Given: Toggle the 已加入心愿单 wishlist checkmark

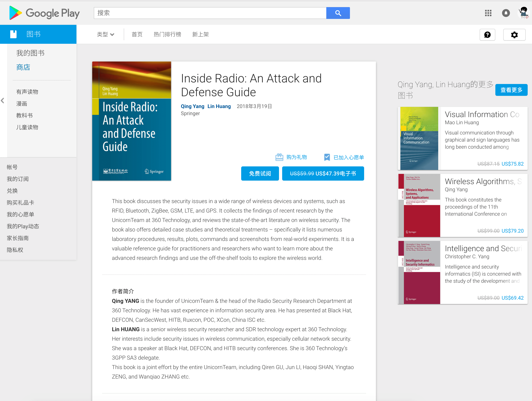Looking at the screenshot, I should coord(327,157).
